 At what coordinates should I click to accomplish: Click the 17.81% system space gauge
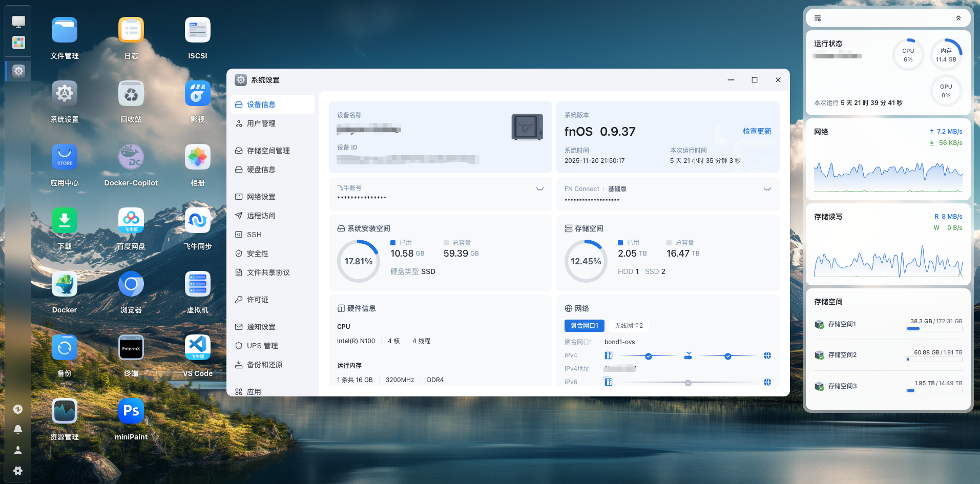[359, 261]
